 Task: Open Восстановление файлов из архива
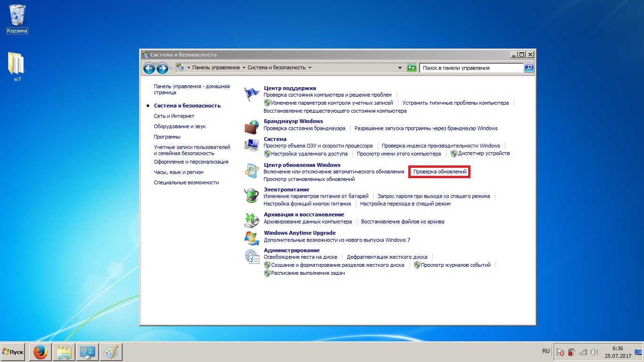[x=403, y=222]
